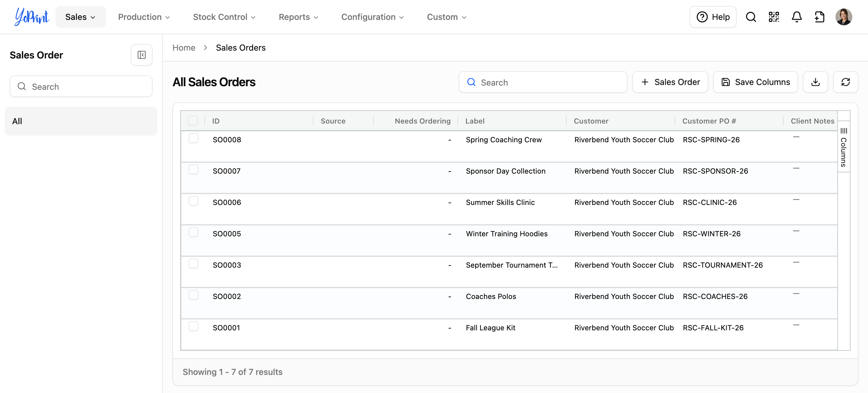Open global search magnifier icon in header
This screenshot has height=393, width=868.
click(x=751, y=17)
